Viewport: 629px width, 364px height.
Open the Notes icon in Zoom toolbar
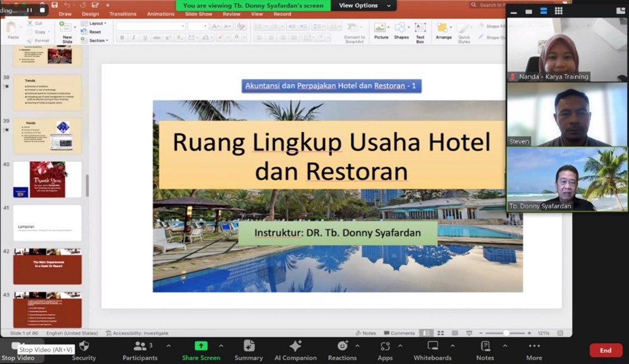point(485,346)
